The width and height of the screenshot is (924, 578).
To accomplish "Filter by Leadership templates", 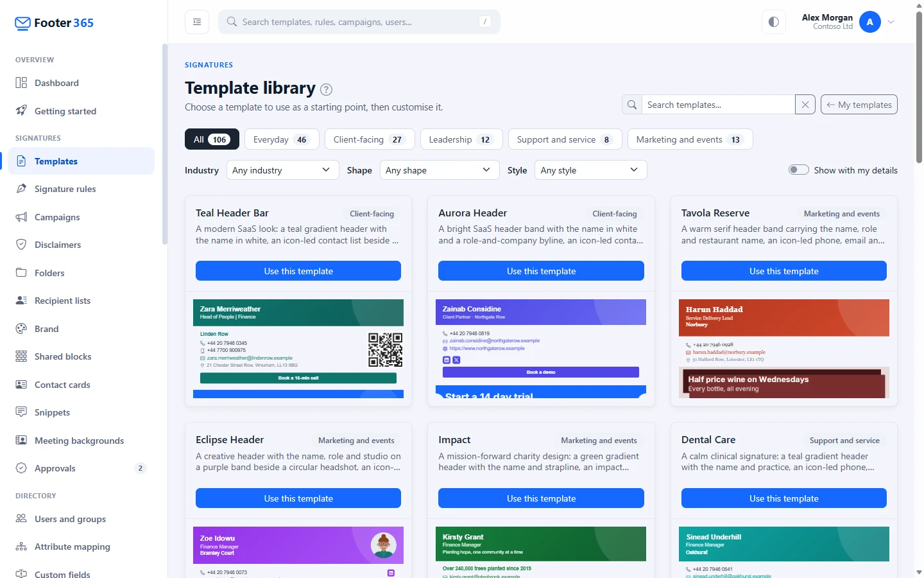I will pyautogui.click(x=461, y=139).
